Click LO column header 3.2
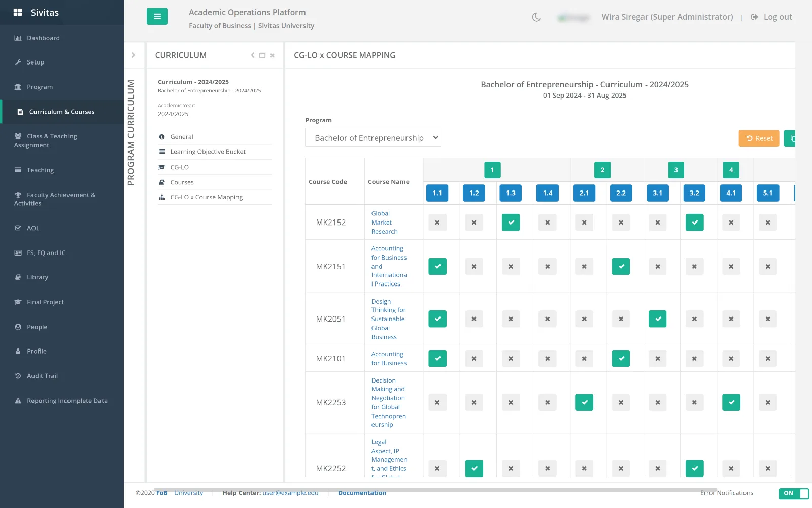This screenshot has height=508, width=812. click(694, 193)
